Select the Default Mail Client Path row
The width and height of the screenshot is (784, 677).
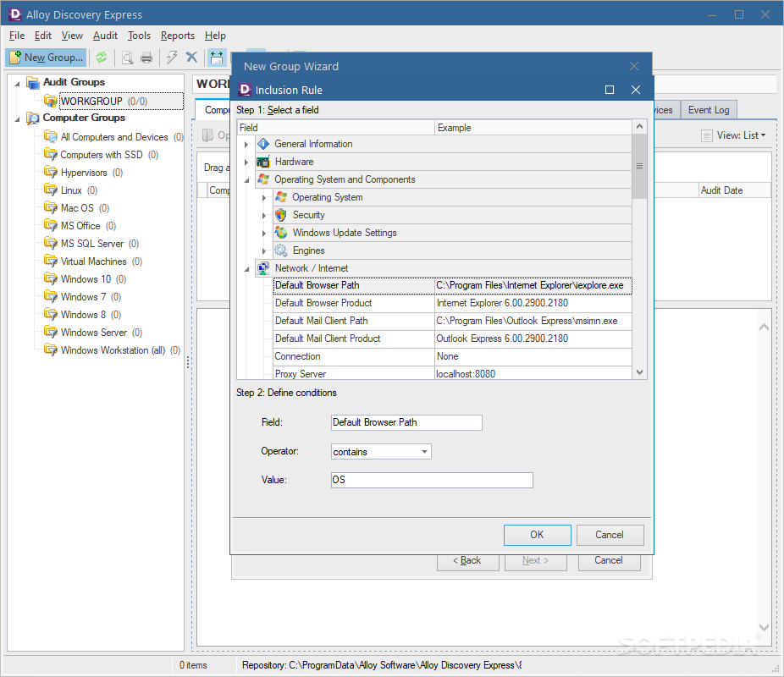coord(452,321)
